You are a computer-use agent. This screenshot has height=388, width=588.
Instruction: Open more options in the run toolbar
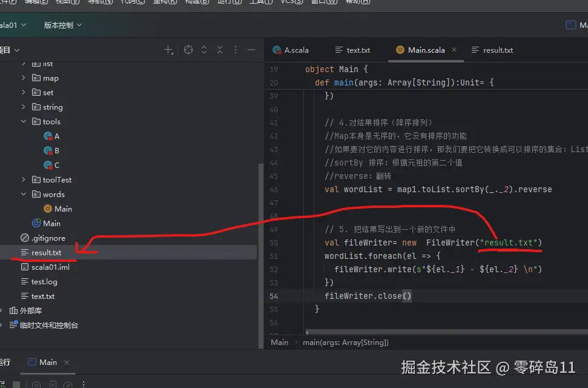[x=83, y=384]
